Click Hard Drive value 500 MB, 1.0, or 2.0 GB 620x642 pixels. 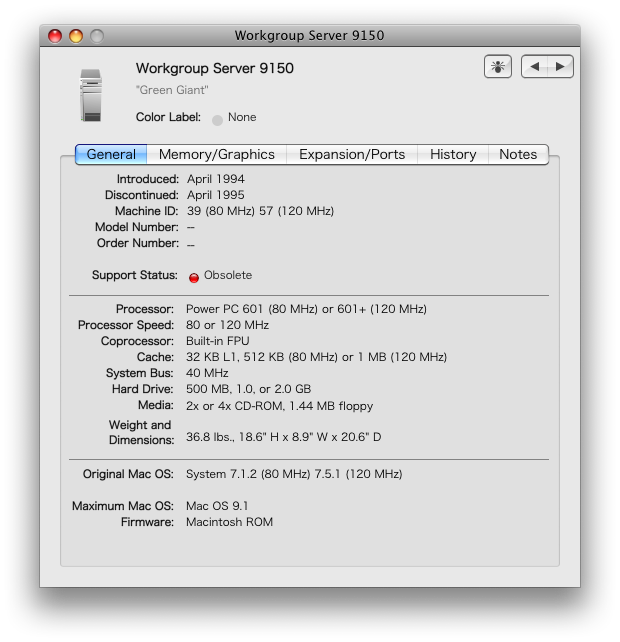tap(249, 389)
